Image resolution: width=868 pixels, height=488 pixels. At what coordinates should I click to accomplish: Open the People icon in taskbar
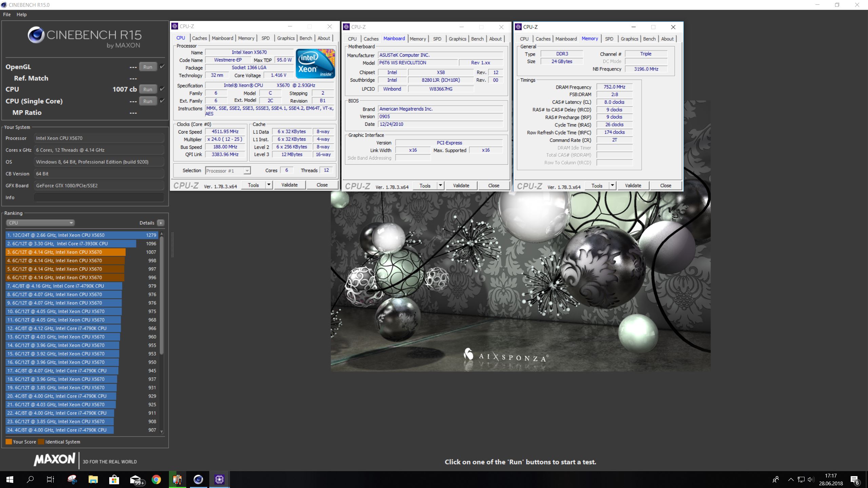(x=776, y=480)
